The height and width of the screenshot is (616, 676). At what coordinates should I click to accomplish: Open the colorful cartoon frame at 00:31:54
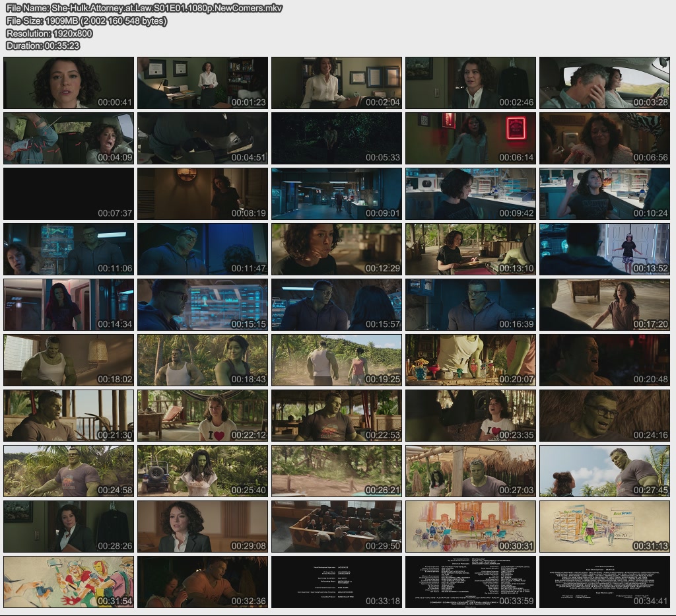(69, 582)
